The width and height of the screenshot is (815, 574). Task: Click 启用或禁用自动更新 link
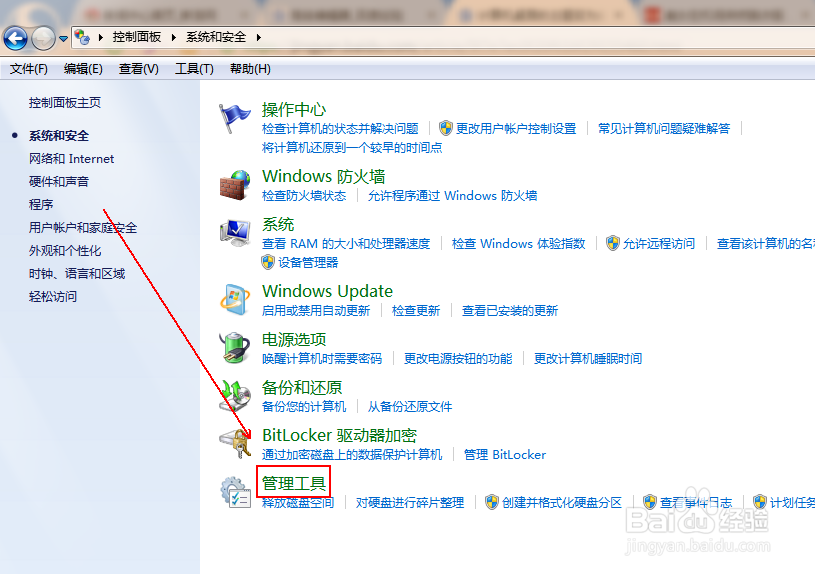pos(316,311)
